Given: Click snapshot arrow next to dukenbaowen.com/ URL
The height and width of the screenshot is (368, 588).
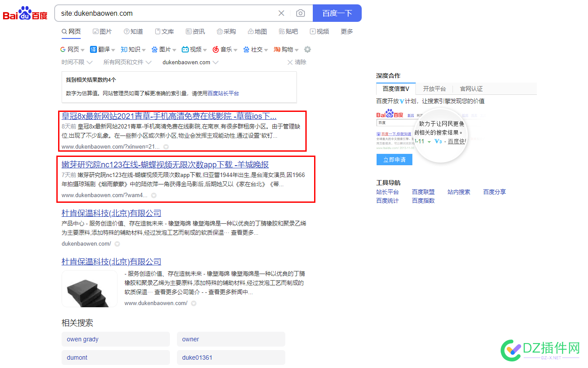Looking at the screenshot, I should (117, 244).
